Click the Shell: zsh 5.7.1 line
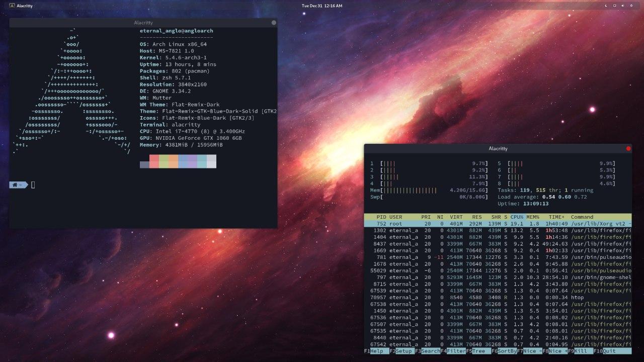The height and width of the screenshot is (362, 644). (x=165, y=78)
